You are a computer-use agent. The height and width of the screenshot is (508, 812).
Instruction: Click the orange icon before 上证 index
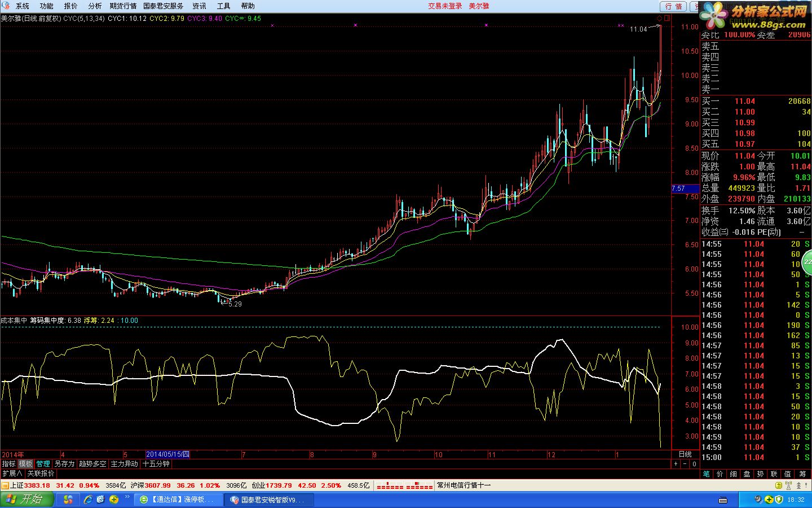(5, 485)
